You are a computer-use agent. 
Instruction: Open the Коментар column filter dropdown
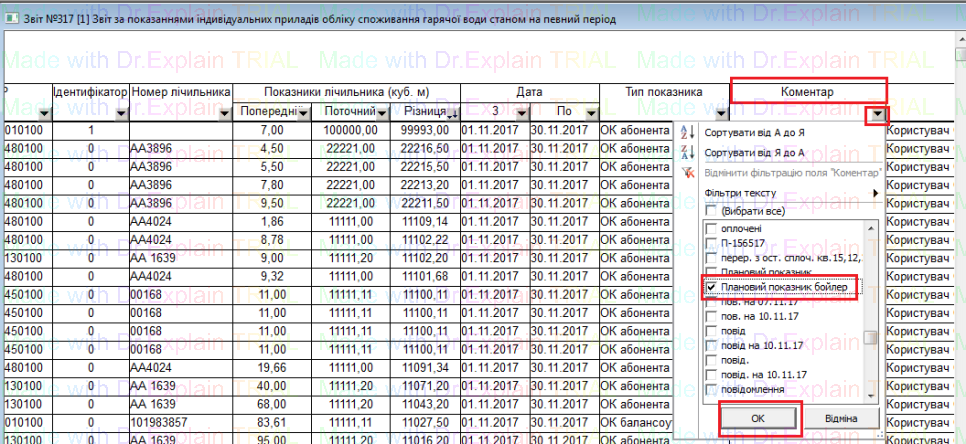tap(877, 115)
